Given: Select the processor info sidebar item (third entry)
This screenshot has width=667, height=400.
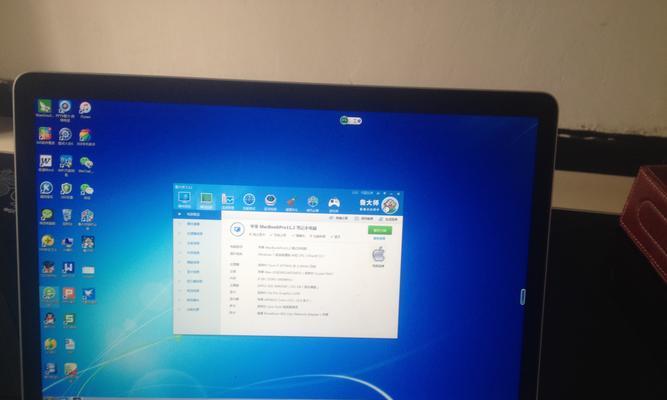Looking at the screenshot, I should pos(197,234).
